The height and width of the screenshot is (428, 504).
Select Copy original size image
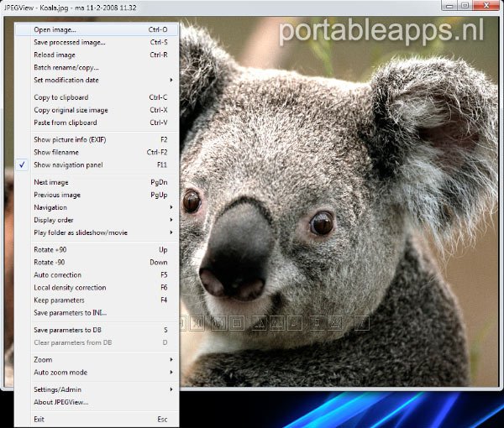tap(97, 110)
